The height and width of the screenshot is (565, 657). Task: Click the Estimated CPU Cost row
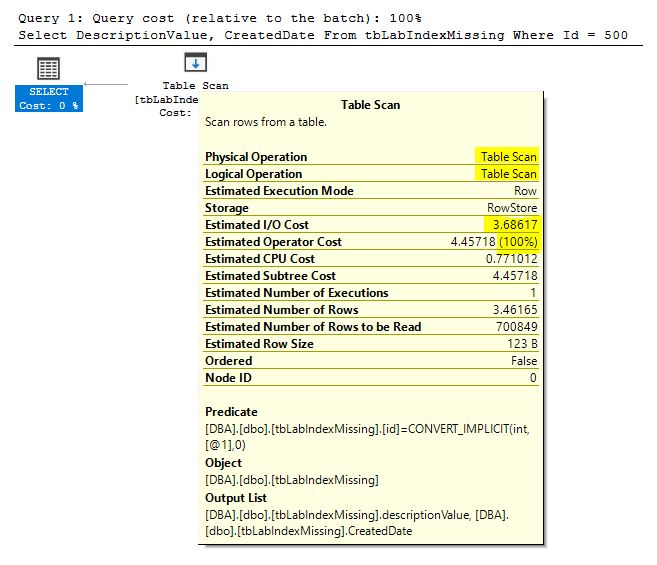[370, 259]
